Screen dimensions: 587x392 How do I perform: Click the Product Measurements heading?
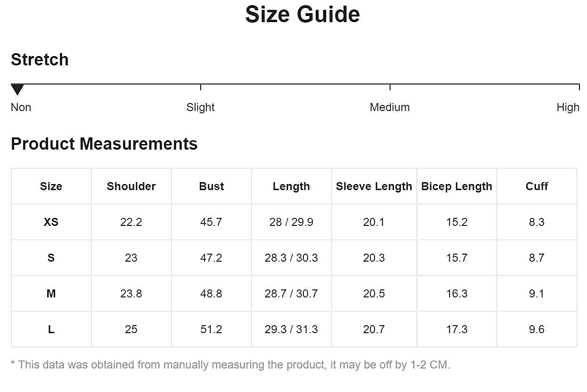pos(104,144)
